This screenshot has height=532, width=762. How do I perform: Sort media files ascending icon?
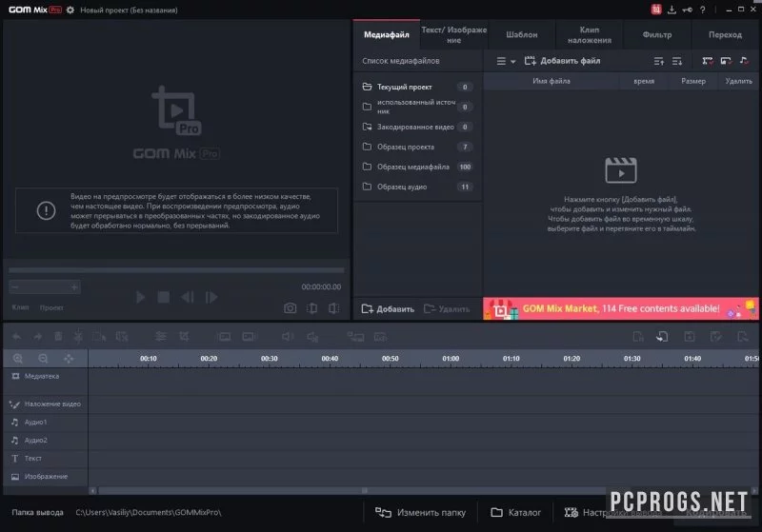click(658, 61)
